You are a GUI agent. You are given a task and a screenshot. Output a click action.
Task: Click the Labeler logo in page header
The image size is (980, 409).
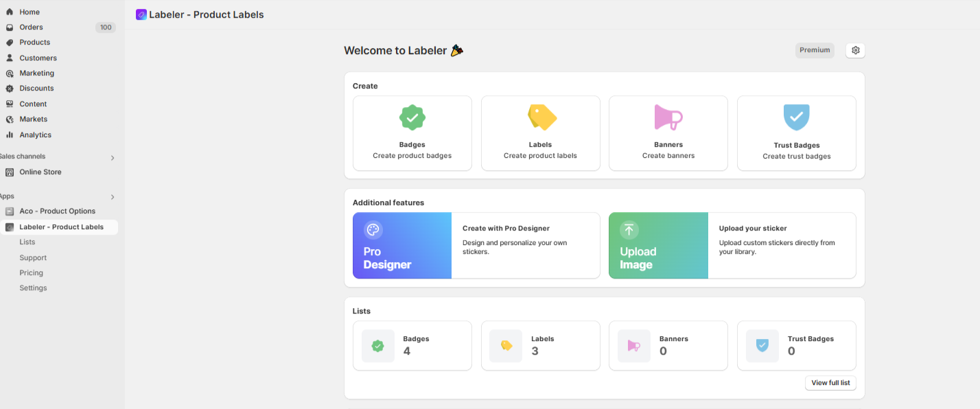click(141, 14)
